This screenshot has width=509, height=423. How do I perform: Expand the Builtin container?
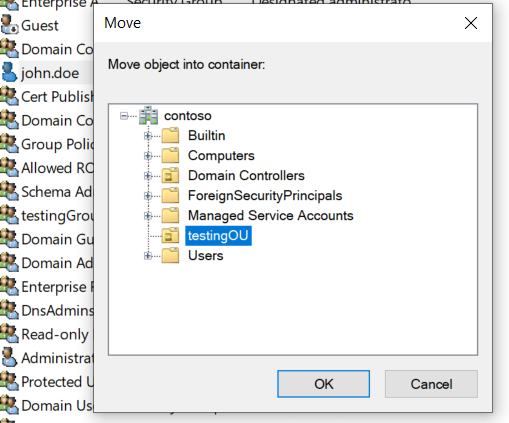(148, 136)
